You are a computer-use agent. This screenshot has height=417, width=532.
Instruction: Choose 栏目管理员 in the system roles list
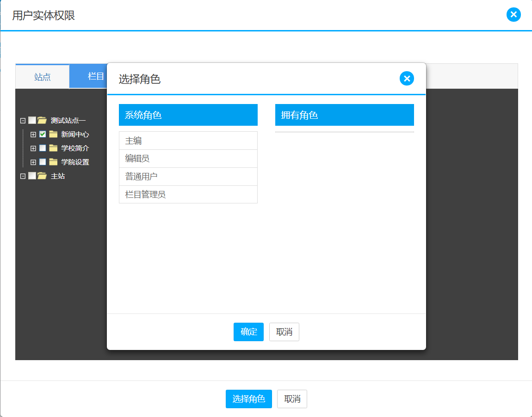tap(188, 195)
